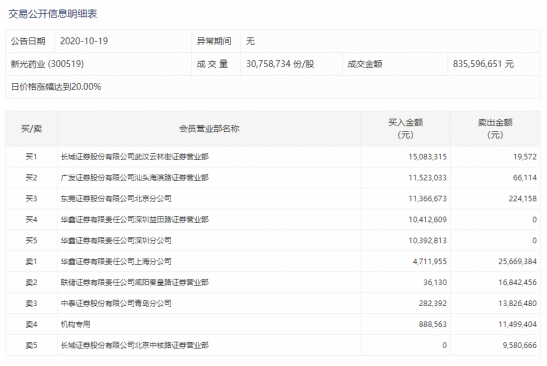The image size is (547, 366).
Task: Click the 买/卖 column header
Action: [31, 129]
